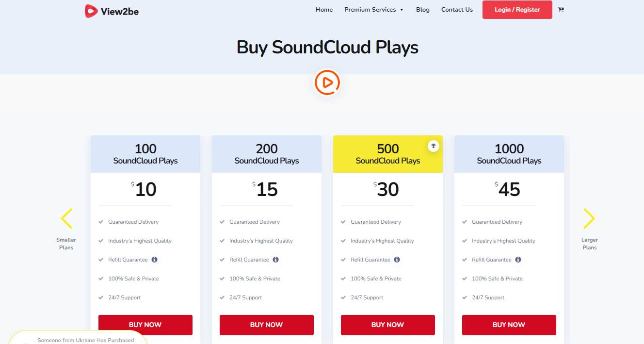The width and height of the screenshot is (644, 344).
Task: Show Refill Guarantee info for 500 plays plan
Action: (x=397, y=260)
